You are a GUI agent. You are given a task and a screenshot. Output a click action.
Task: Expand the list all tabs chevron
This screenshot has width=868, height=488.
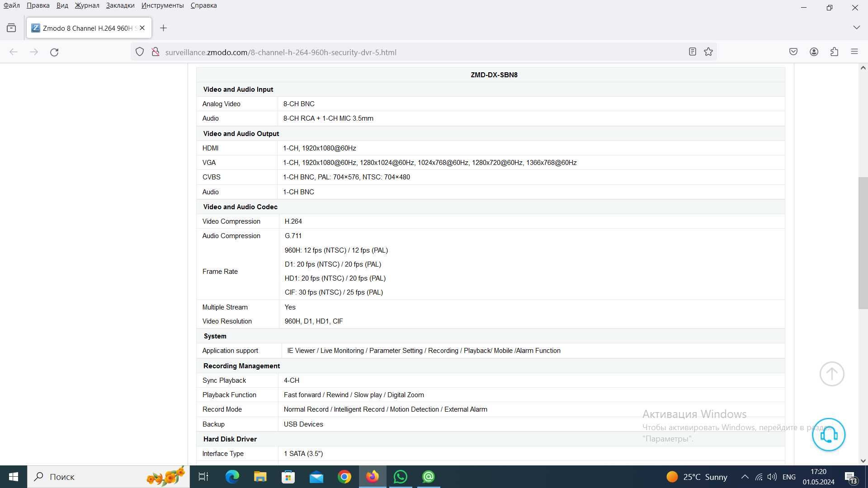coord(856,28)
